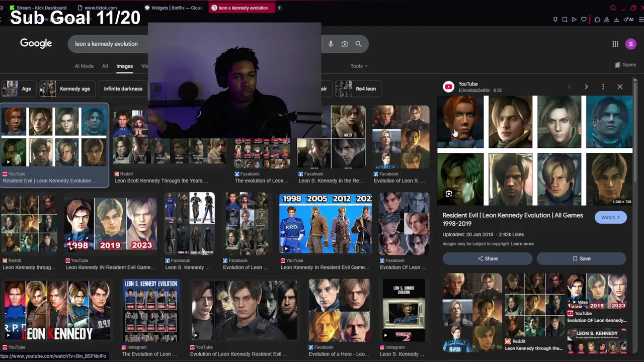644x362 pixels.
Task: Open Reddit Leon Scott Kennedy Through the Years image
Action: [170, 136]
